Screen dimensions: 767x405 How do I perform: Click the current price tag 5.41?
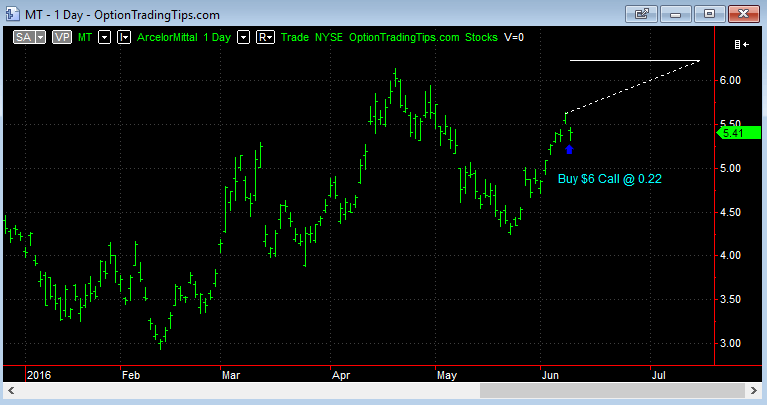pyautogui.click(x=739, y=133)
